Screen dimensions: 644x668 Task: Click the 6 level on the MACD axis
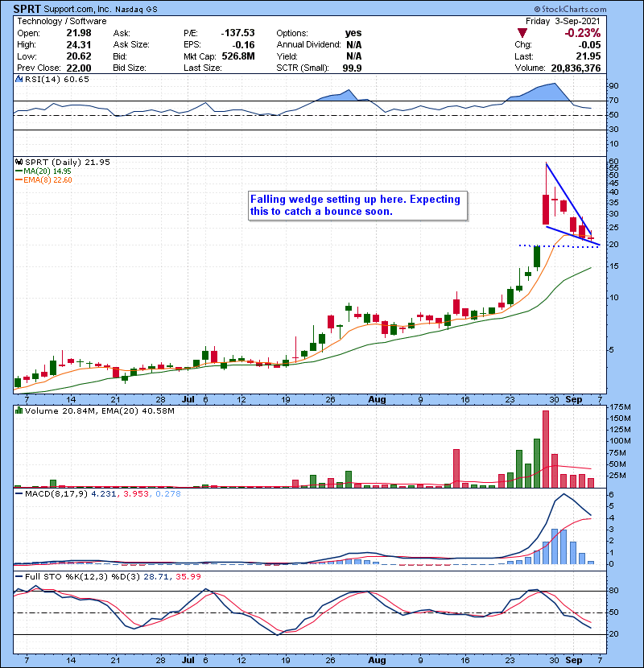click(x=612, y=495)
